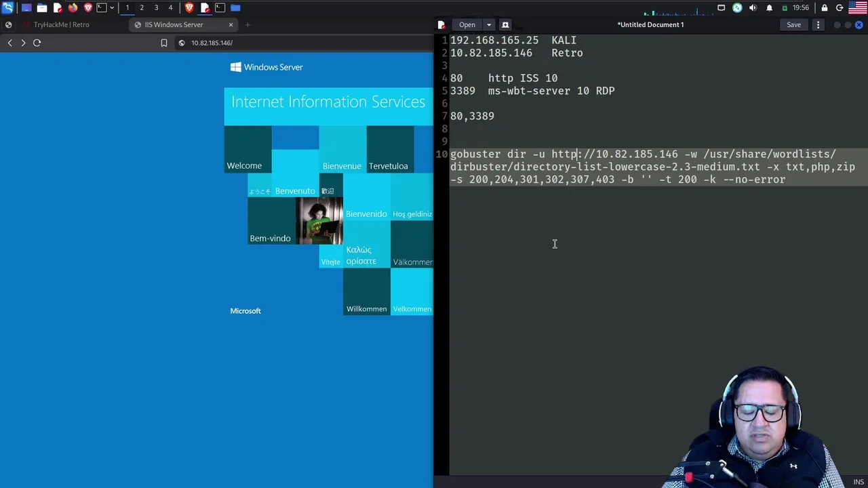Screen dimensions: 868x488
Task: Open the browser tab search globe icon
Action: click(8, 24)
